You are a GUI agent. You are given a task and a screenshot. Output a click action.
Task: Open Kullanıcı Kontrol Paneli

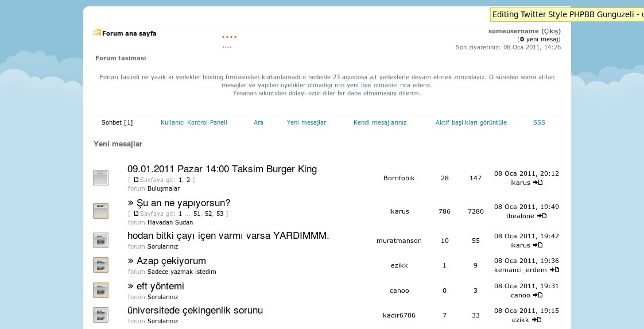(194, 122)
